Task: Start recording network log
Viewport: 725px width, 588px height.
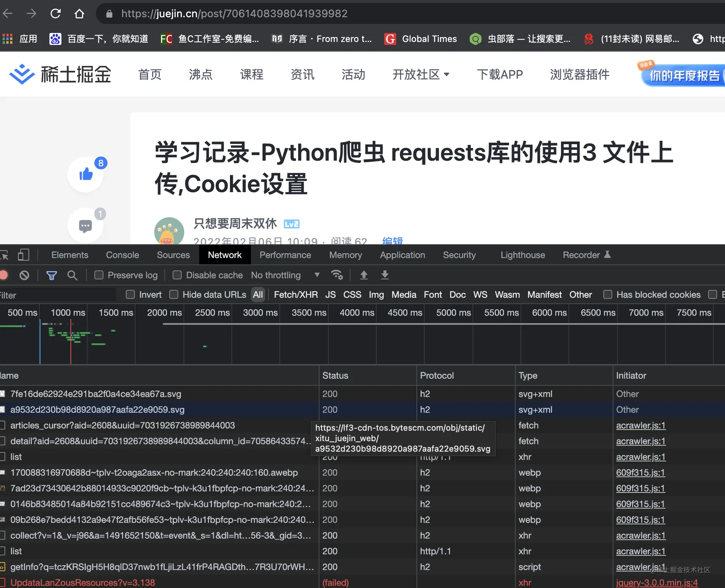Action: (x=4, y=275)
